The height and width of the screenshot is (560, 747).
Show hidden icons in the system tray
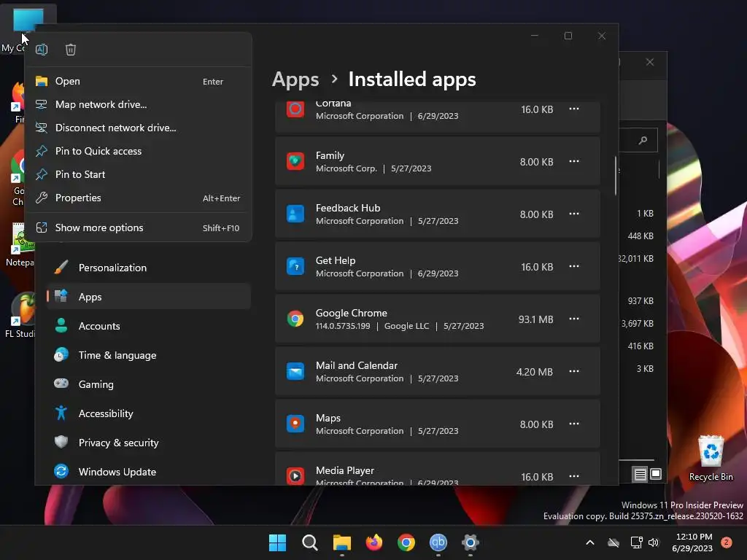tap(589, 542)
